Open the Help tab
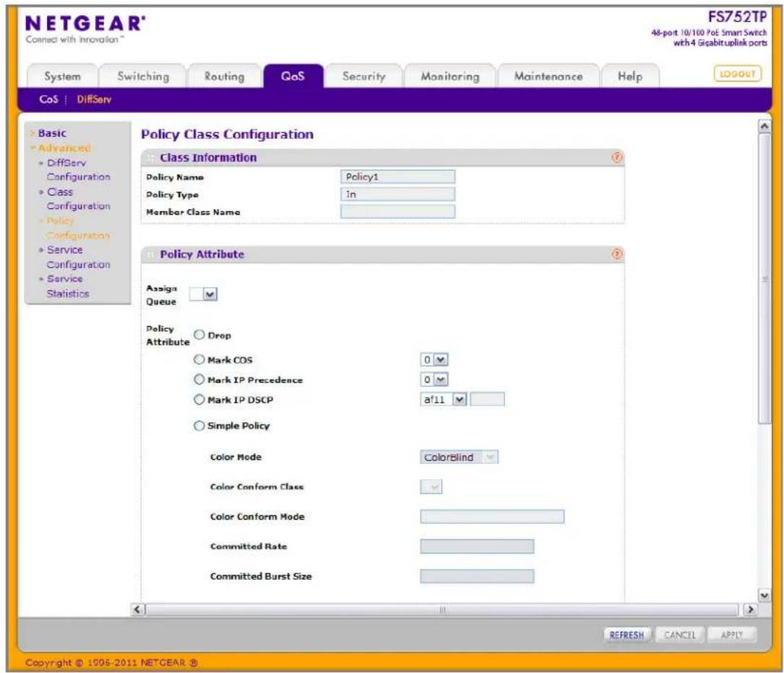Viewport: 784px width, 673px height. [630, 77]
